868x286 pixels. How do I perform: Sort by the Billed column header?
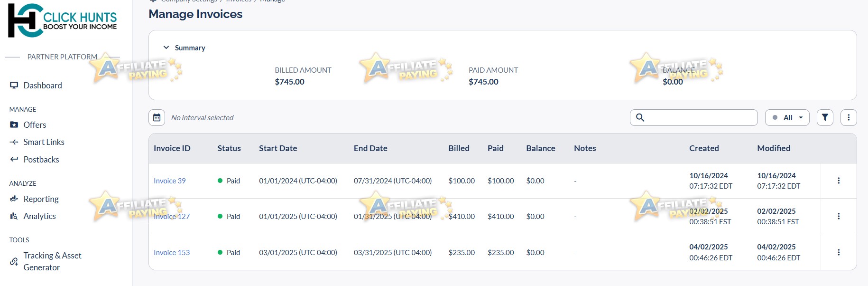pos(459,148)
